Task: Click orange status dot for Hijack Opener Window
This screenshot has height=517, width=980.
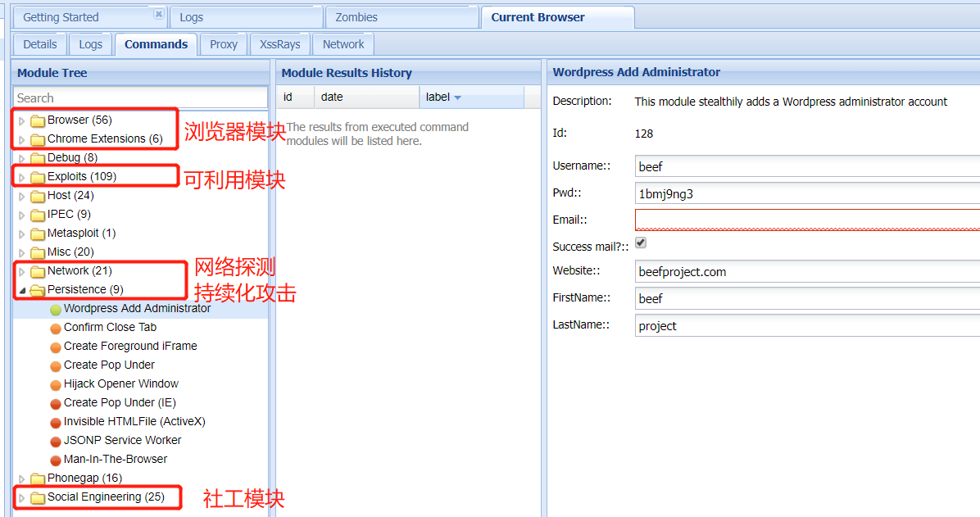Action: [x=56, y=384]
